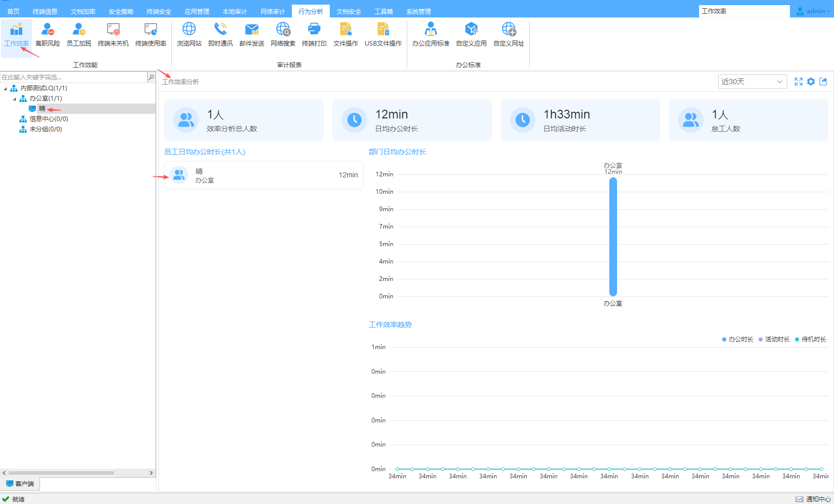Switch to the 网络审计 tab

pyautogui.click(x=273, y=11)
